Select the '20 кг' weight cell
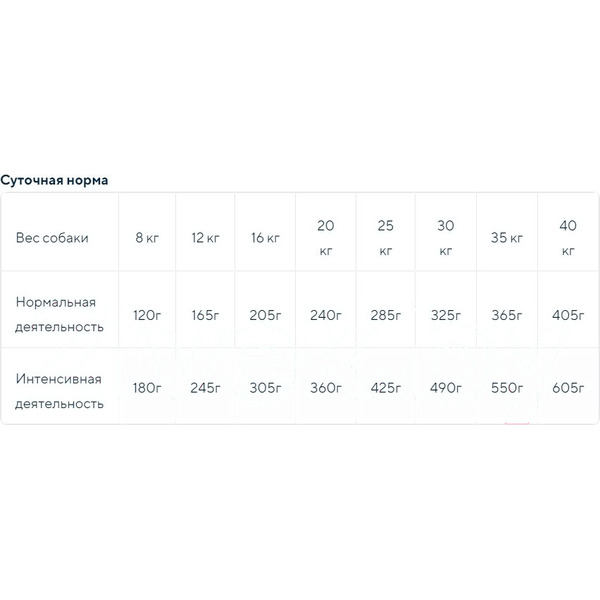This screenshot has height=600, width=600. [326, 238]
